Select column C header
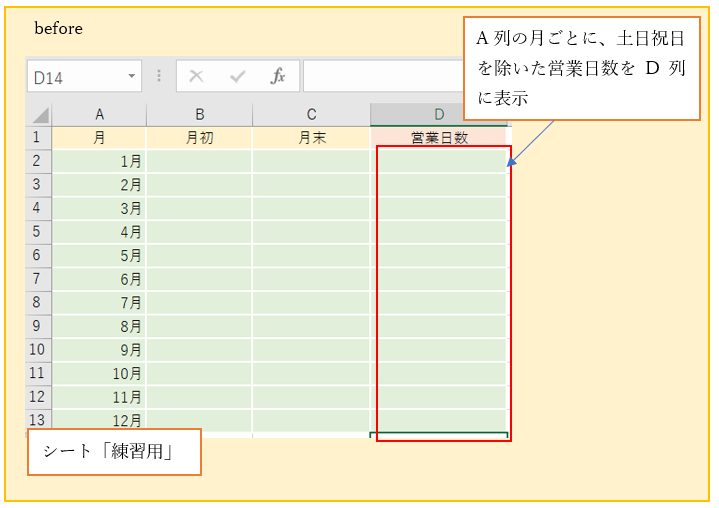 click(x=311, y=115)
